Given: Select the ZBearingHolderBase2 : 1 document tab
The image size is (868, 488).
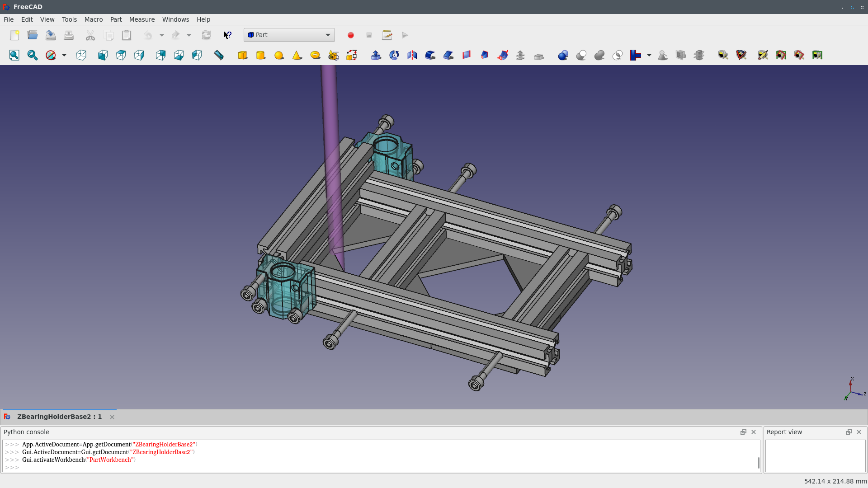Looking at the screenshot, I should click(59, 417).
